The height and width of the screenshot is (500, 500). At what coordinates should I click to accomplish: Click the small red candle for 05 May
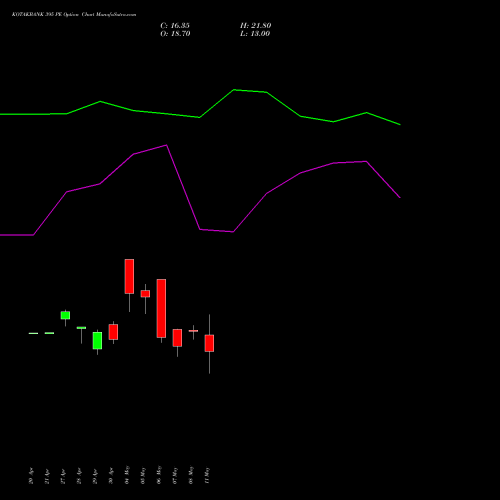(145, 294)
